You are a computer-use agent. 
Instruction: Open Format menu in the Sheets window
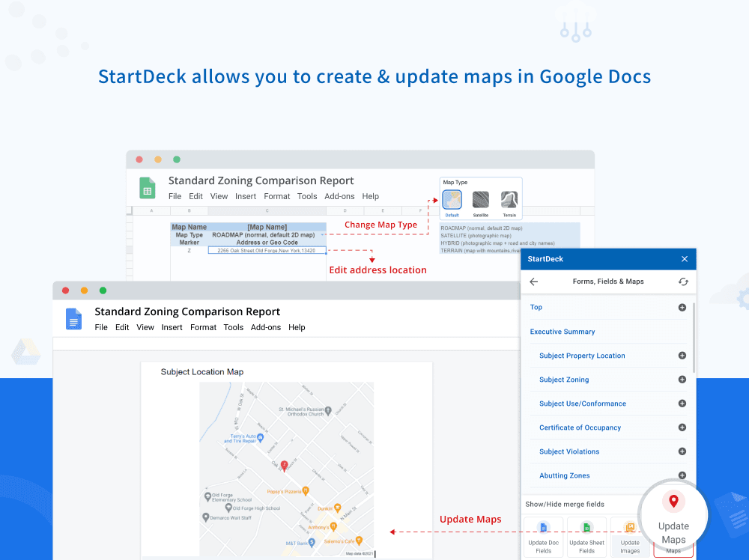[x=276, y=196]
